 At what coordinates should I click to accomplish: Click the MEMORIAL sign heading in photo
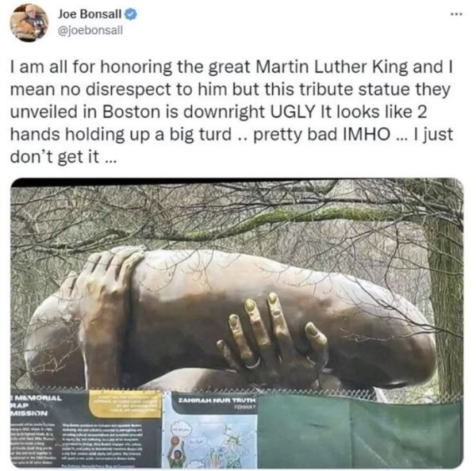[x=36, y=397]
